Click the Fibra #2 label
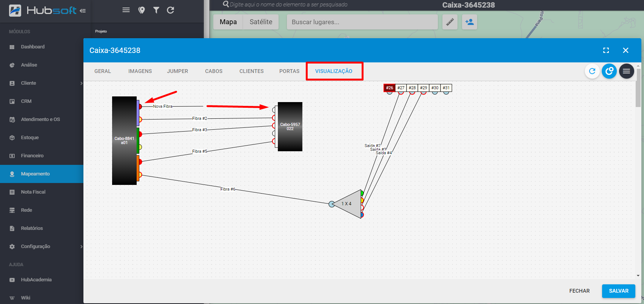 [200, 118]
